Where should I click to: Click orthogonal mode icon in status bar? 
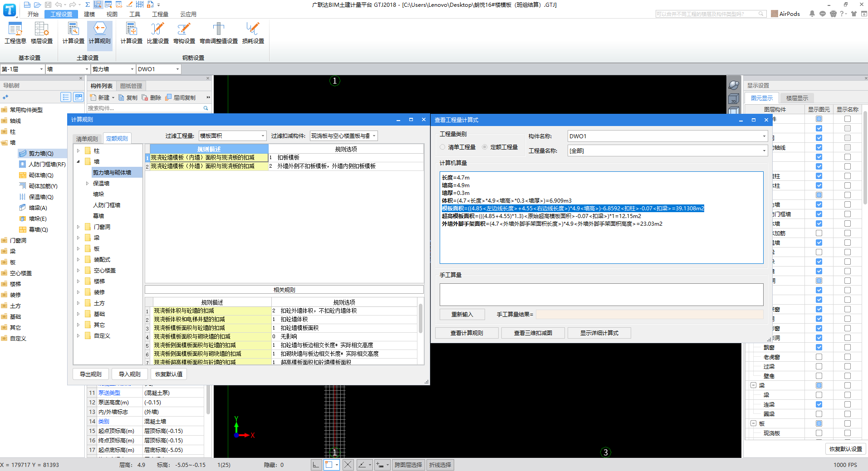[x=316, y=465]
